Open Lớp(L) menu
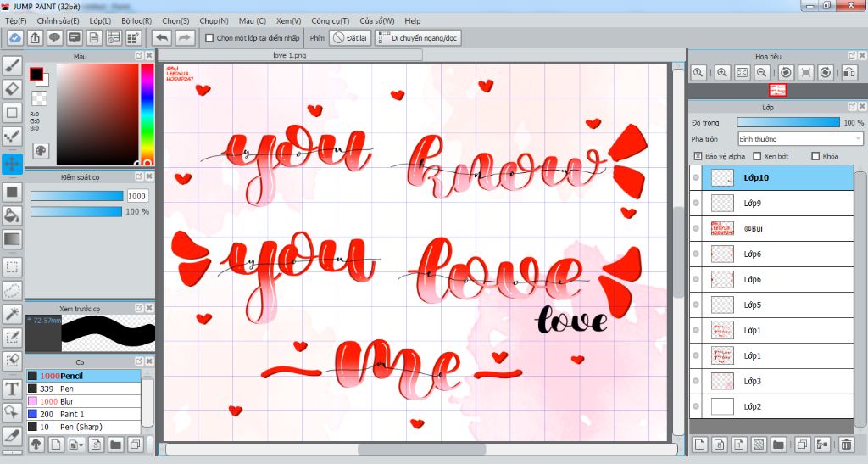The width and height of the screenshot is (868, 464). [100, 20]
